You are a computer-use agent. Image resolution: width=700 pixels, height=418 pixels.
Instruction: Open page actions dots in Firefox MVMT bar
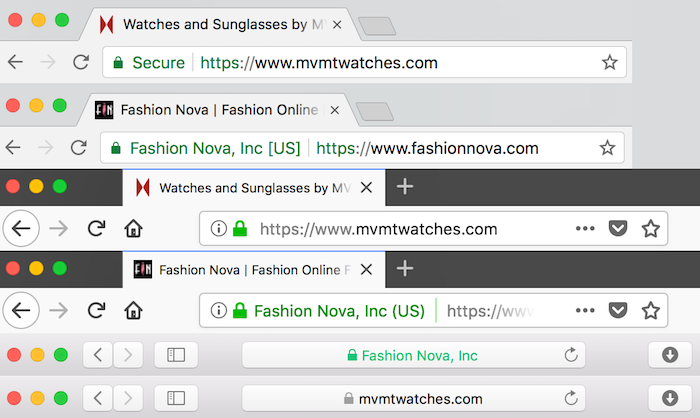tap(586, 229)
